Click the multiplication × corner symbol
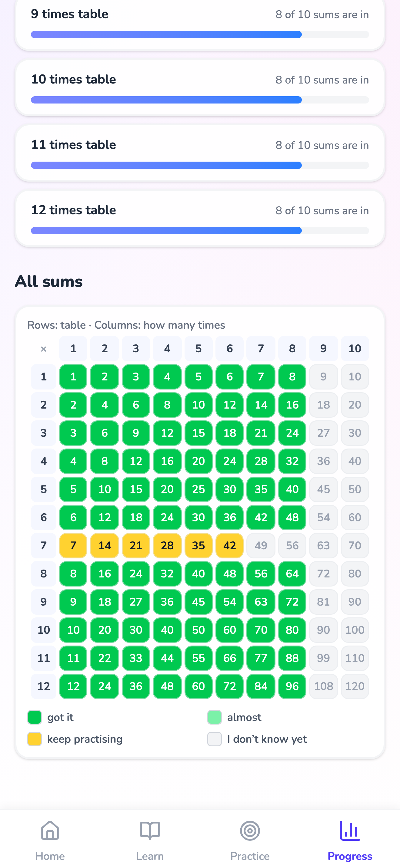This screenshot has width=400, height=868. [x=44, y=349]
